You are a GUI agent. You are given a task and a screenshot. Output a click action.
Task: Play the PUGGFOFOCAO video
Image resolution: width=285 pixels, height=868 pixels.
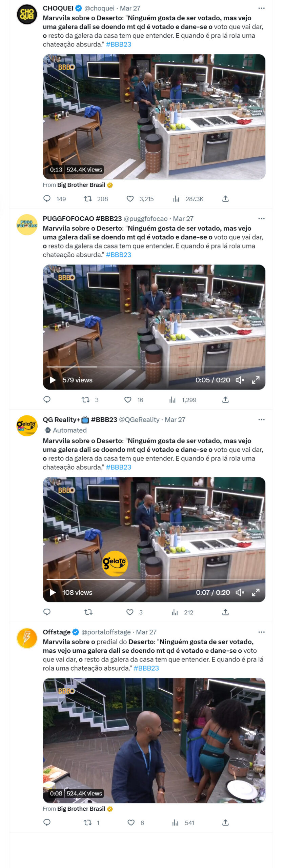[53, 380]
